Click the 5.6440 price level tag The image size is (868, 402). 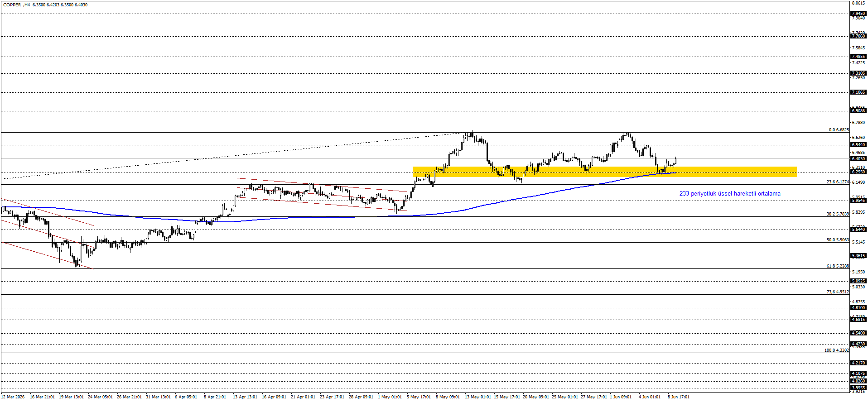coord(858,230)
